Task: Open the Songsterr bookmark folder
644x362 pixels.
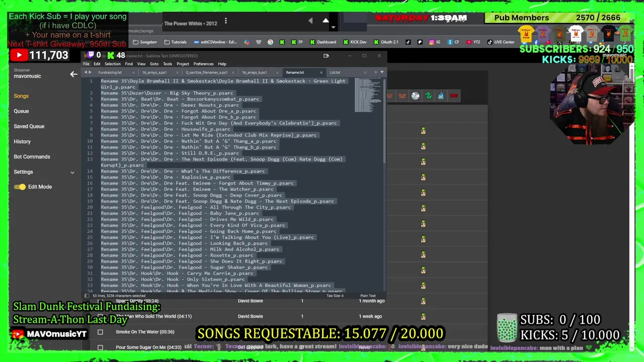Action: coord(145,42)
